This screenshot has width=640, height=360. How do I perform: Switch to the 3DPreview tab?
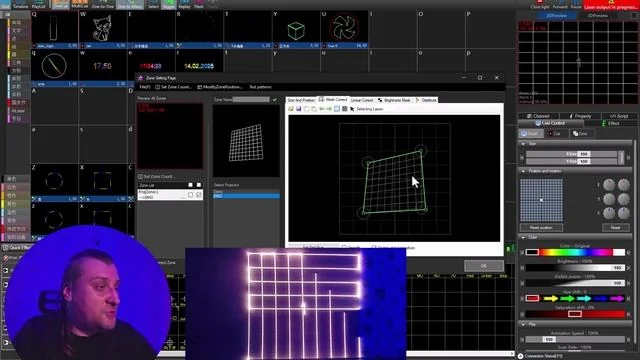pyautogui.click(x=598, y=16)
